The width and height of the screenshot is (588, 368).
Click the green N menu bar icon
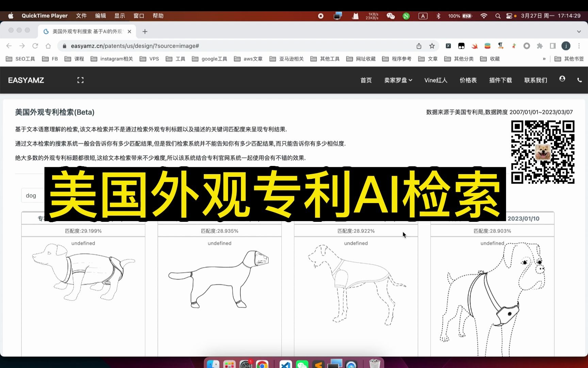click(406, 16)
